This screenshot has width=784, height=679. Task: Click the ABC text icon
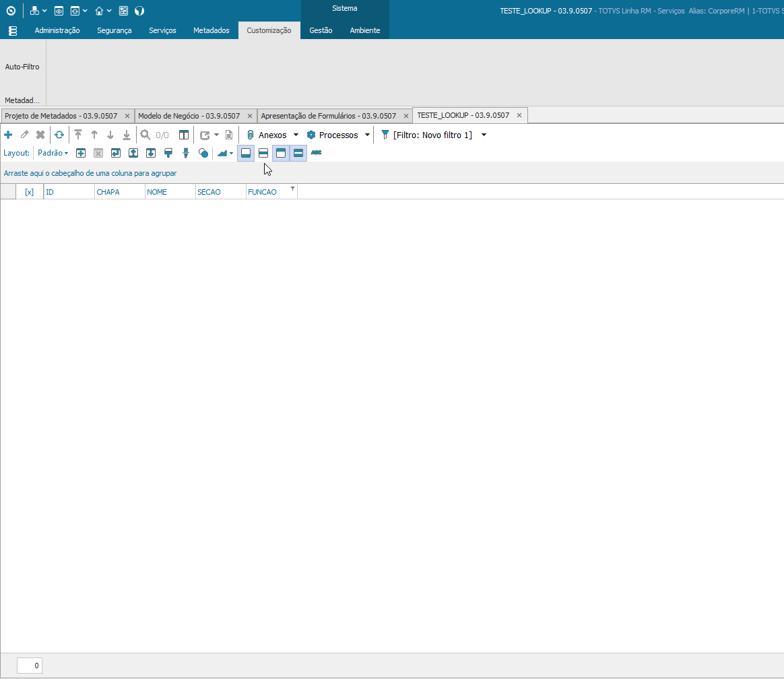316,152
